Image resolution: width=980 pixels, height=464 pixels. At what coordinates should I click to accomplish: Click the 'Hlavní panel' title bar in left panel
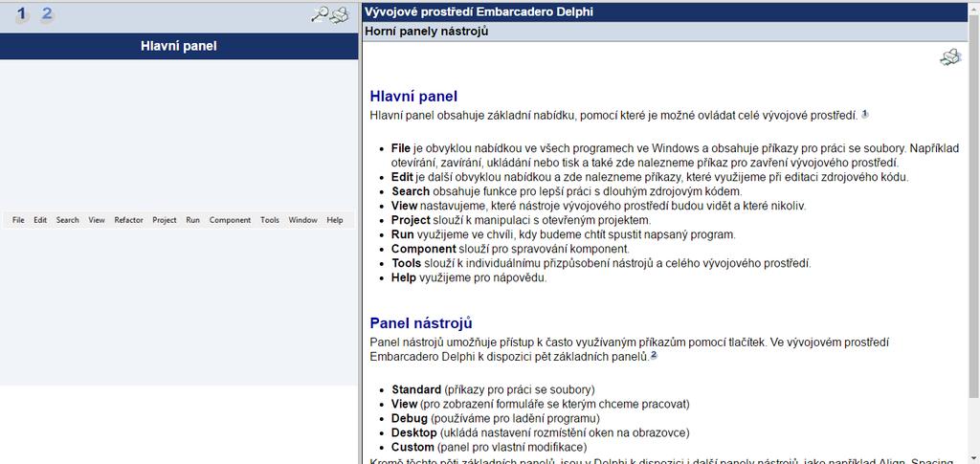179,46
